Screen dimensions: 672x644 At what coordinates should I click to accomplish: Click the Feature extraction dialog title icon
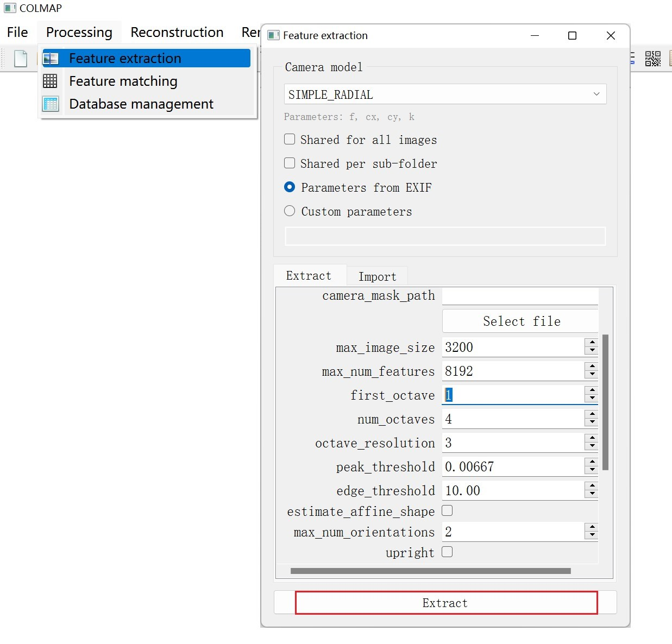[274, 36]
